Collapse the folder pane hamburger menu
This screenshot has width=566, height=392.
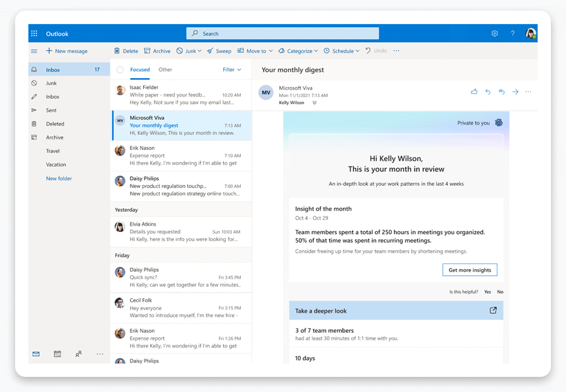pos(34,51)
